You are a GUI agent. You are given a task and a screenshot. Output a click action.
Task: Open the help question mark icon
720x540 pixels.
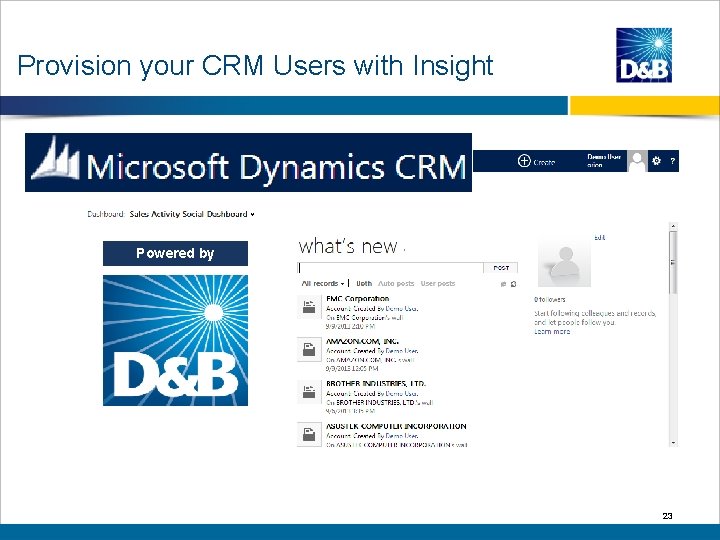tap(672, 161)
